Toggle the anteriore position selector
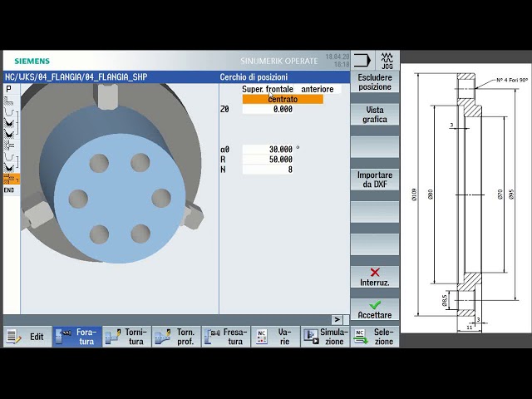532x399 pixels. pos(318,89)
